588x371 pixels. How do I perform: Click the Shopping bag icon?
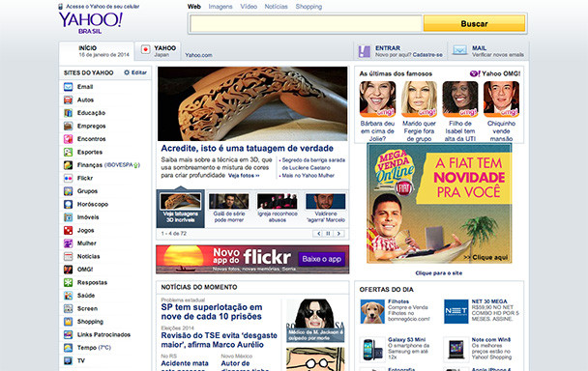(68, 322)
